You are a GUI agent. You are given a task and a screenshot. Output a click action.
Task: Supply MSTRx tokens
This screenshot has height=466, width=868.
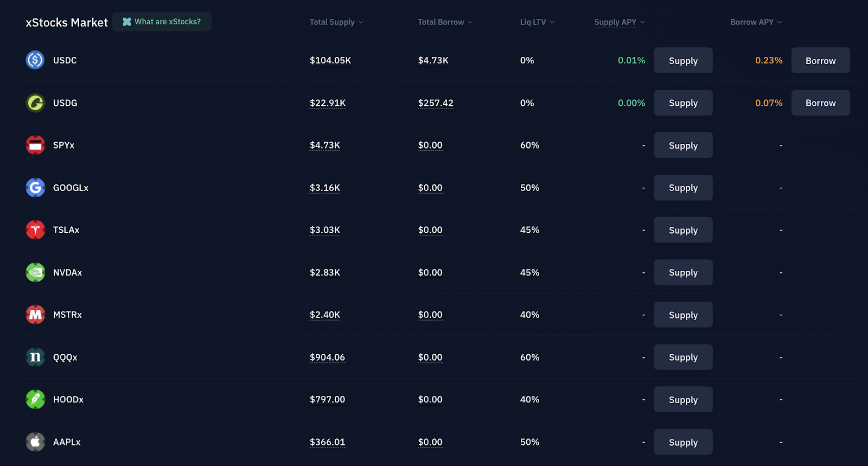coord(683,314)
